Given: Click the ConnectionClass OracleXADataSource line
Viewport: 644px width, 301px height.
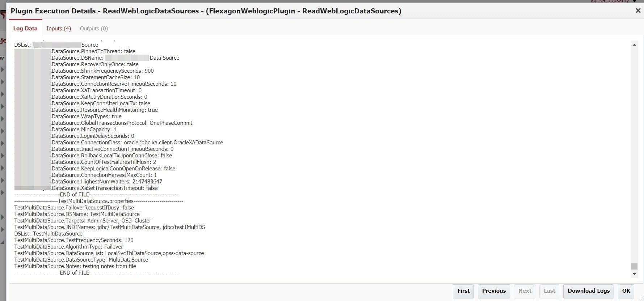Looking at the screenshot, I should [x=137, y=143].
